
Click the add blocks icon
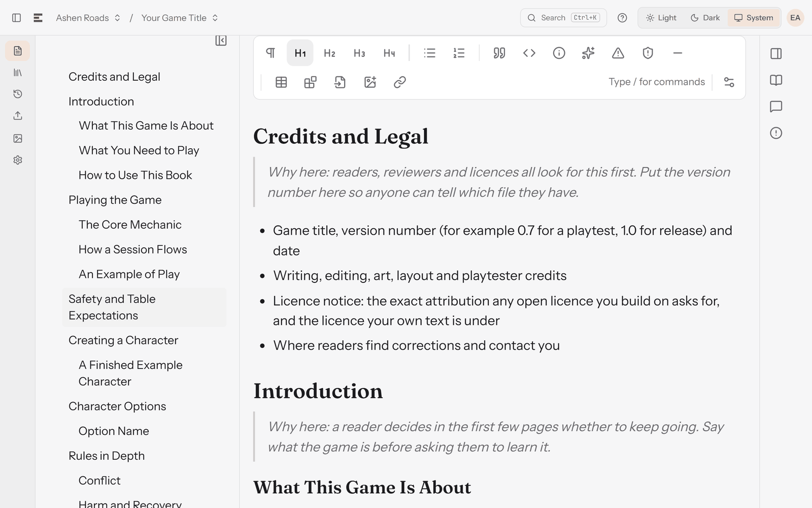pos(311,82)
